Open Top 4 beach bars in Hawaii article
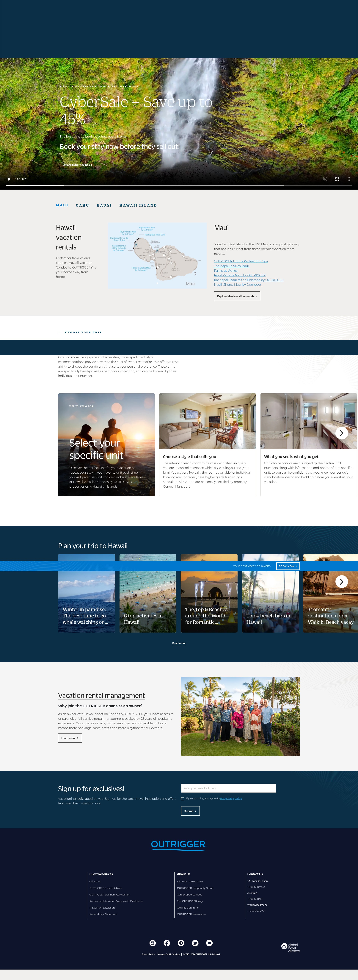Image resolution: width=358 pixels, height=980 pixels. pos(270,594)
